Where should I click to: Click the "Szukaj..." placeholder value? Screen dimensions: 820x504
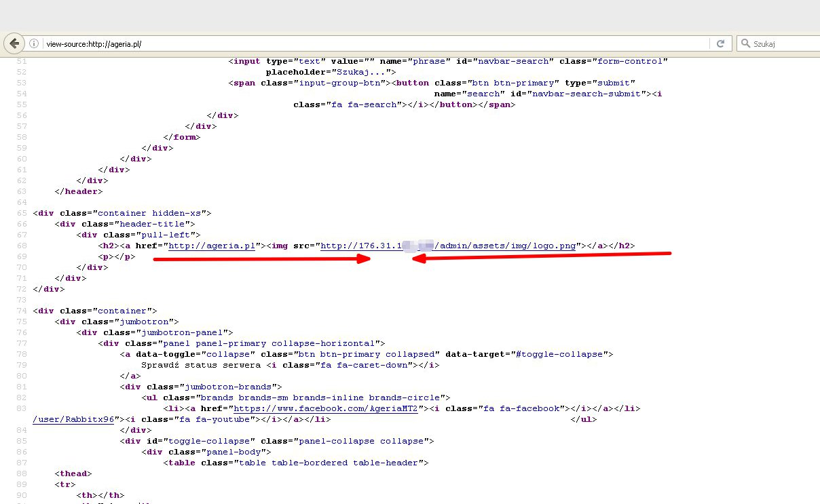[362, 72]
